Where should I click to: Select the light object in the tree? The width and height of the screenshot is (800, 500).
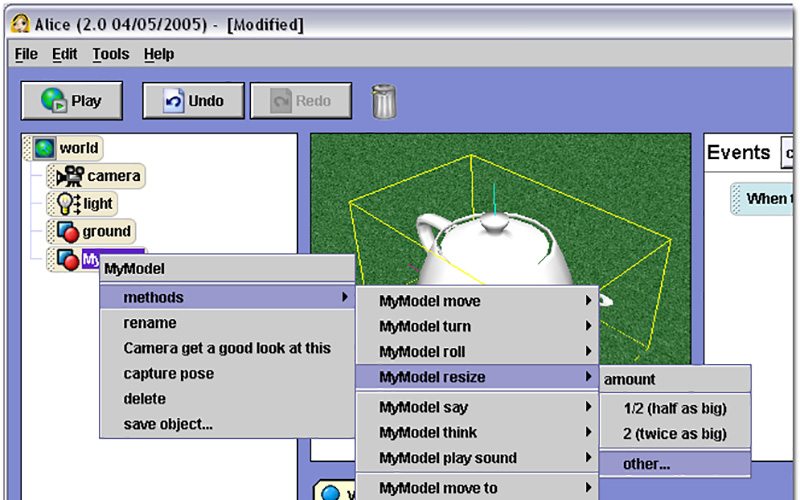coord(82,204)
